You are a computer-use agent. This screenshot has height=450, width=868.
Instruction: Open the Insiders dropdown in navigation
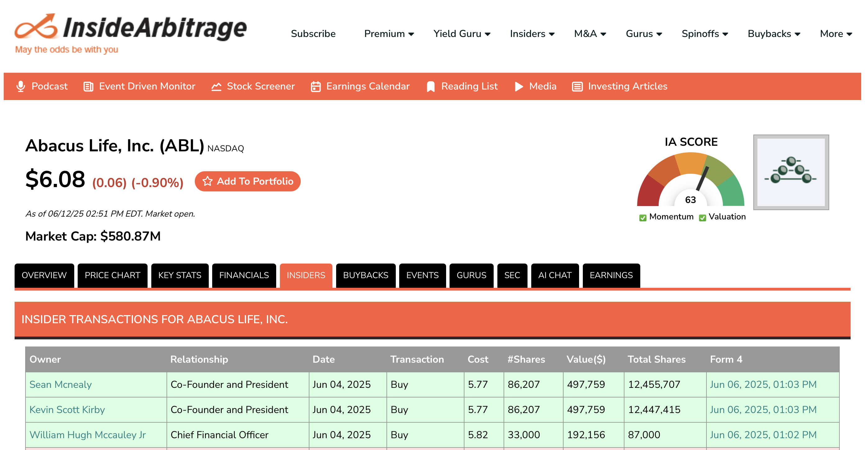(x=532, y=34)
